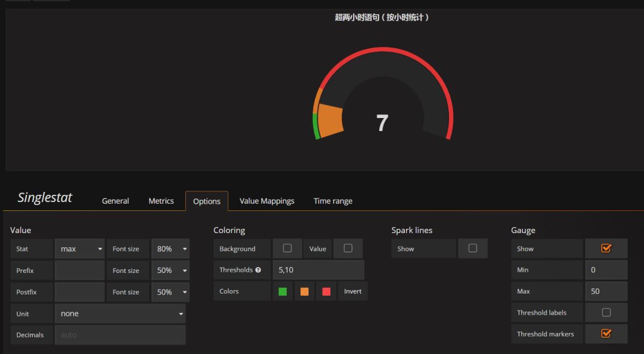
Task: Click the Threshold labels label
Action: [x=541, y=312]
